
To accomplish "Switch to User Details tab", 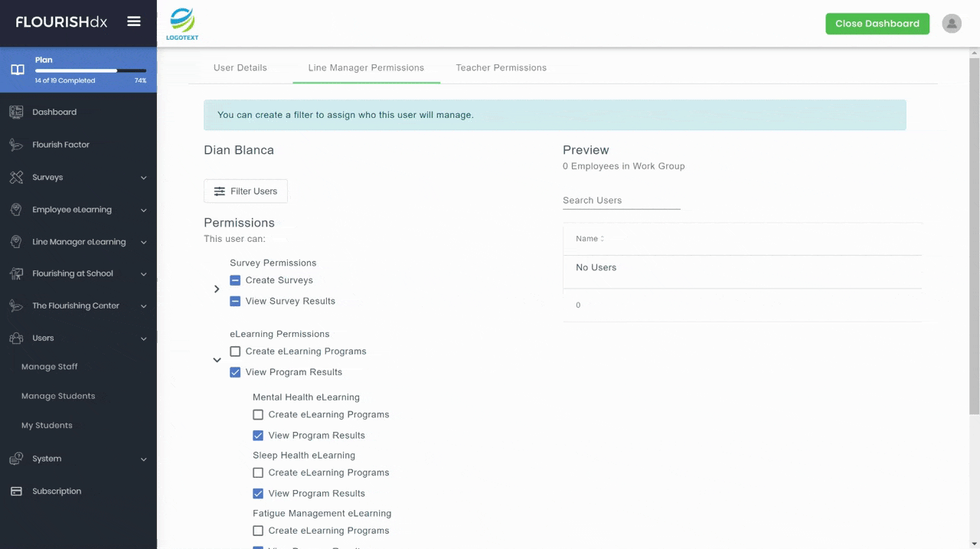I will click(240, 67).
